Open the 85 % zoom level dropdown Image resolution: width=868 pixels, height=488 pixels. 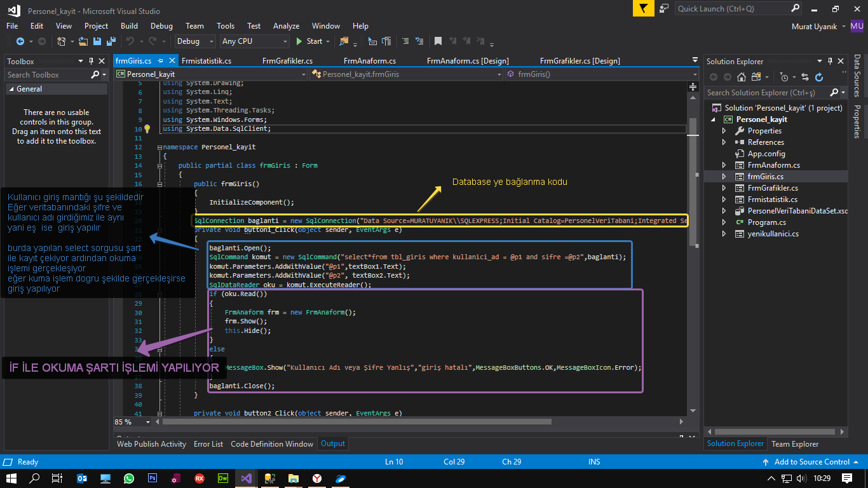(x=148, y=422)
